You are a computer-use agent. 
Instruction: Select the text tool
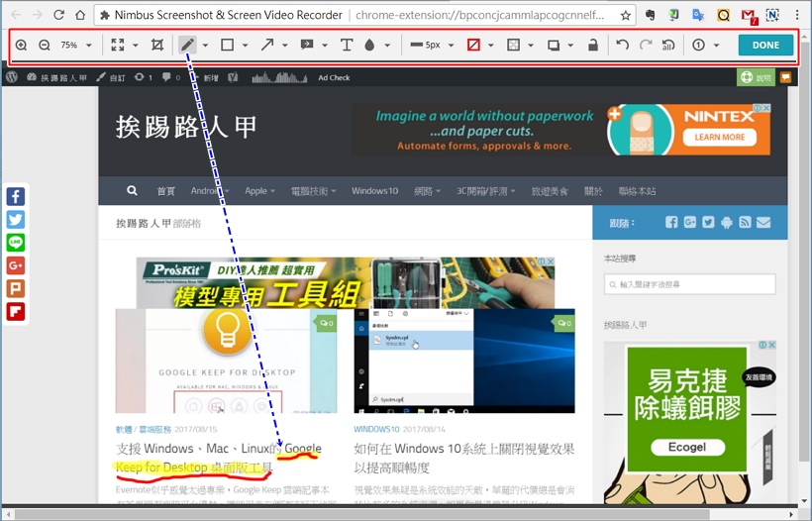pyautogui.click(x=347, y=45)
